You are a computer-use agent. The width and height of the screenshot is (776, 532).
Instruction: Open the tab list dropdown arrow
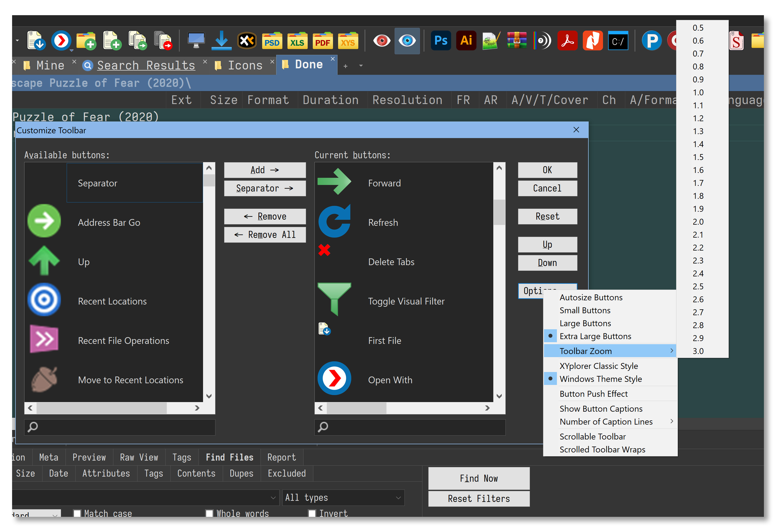coord(361,66)
